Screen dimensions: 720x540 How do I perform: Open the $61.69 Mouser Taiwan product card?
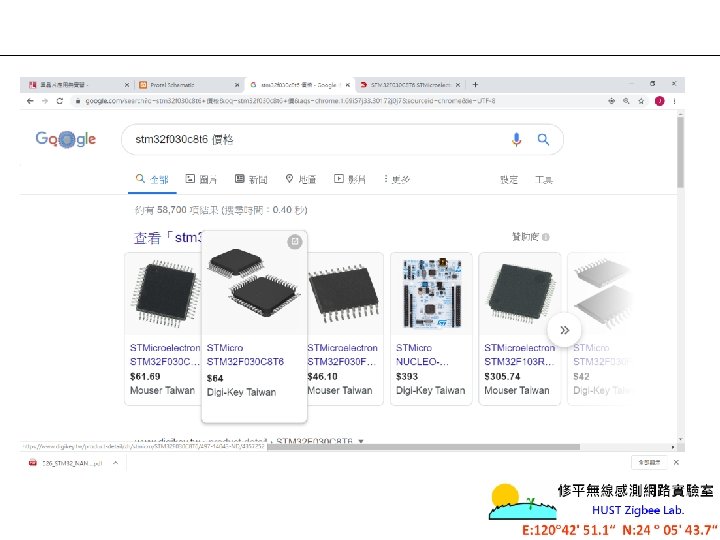(163, 328)
